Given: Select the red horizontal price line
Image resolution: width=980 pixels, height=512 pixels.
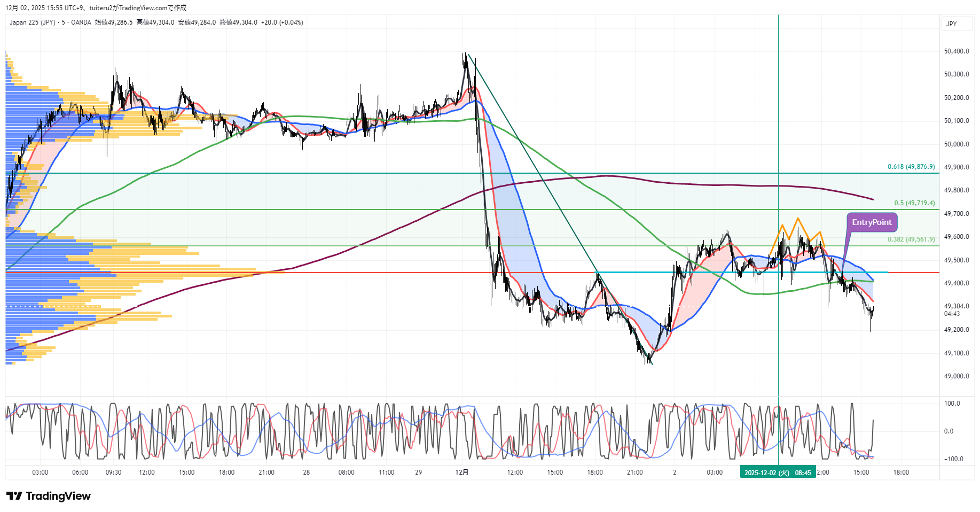Looking at the screenshot, I should pyautogui.click(x=374, y=273).
